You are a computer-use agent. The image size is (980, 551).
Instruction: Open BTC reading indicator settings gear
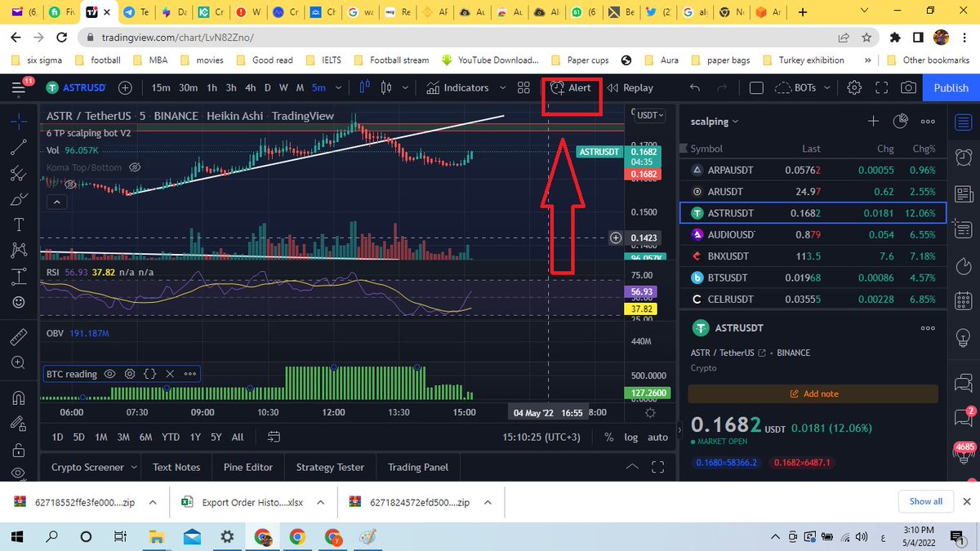pos(130,374)
